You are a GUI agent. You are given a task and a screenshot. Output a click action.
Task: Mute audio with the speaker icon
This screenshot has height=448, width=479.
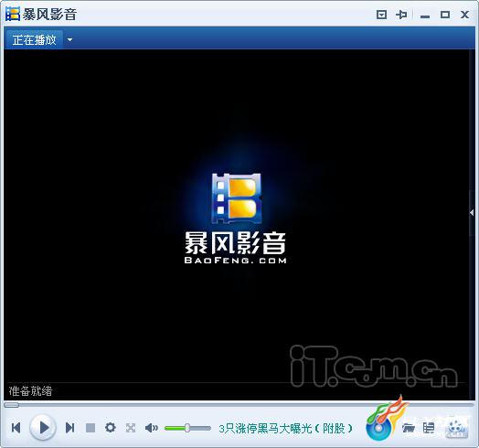[x=152, y=428]
